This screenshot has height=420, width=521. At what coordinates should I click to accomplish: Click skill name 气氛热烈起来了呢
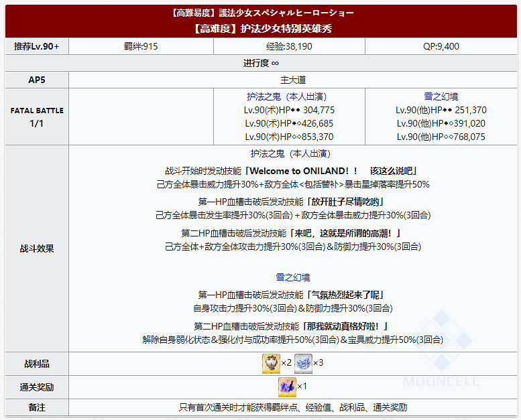tap(345, 295)
